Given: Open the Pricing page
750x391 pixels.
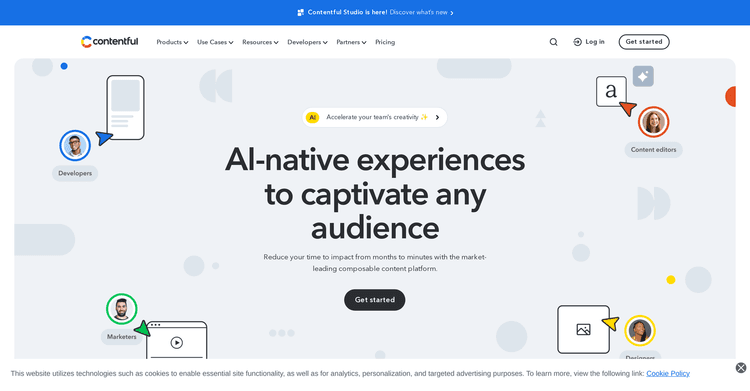Looking at the screenshot, I should [385, 42].
